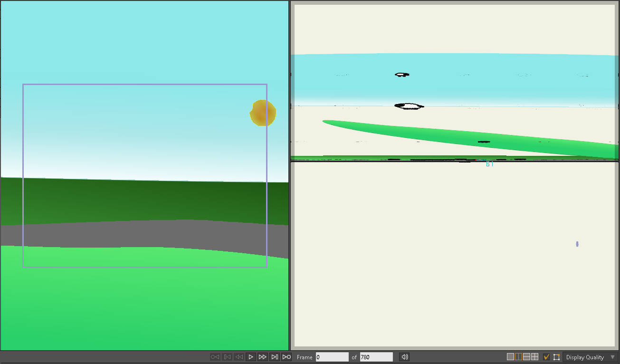This screenshot has height=364, width=620.
Task: Switch to four view grid layout
Action: (534, 357)
